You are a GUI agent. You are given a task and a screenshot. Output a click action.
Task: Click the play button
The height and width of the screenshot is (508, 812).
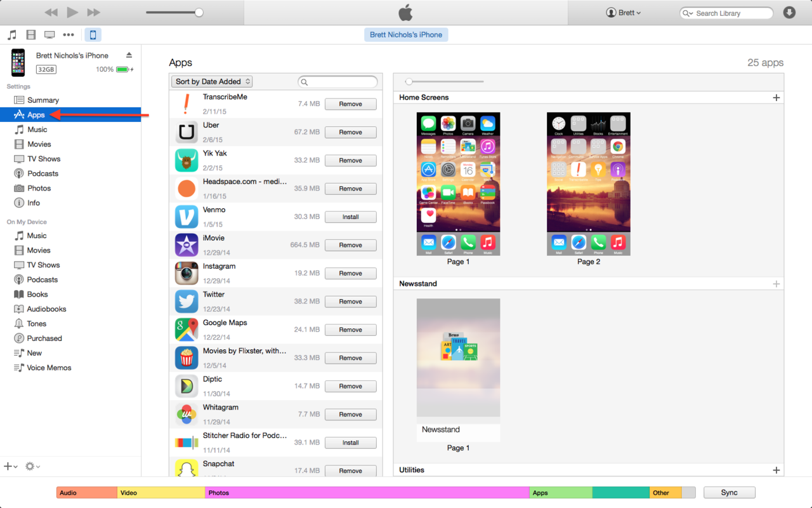click(72, 12)
